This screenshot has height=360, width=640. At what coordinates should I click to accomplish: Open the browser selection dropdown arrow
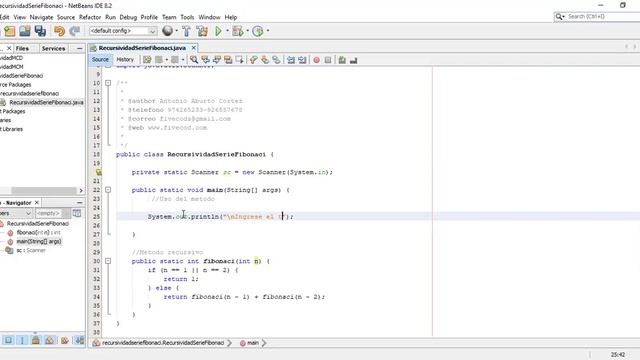tap(176, 31)
